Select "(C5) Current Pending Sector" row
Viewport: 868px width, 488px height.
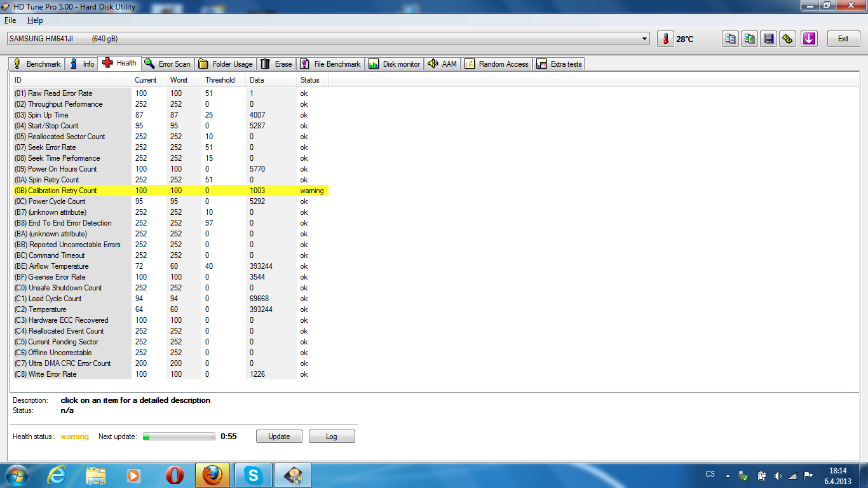click(x=170, y=342)
